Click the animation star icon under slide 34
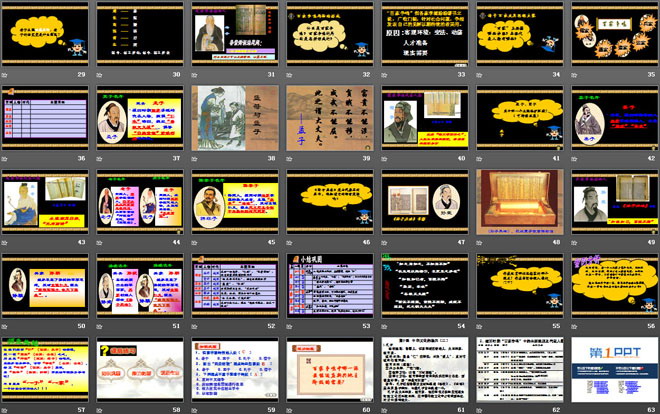Screen dimensions: 660x414 479,75
